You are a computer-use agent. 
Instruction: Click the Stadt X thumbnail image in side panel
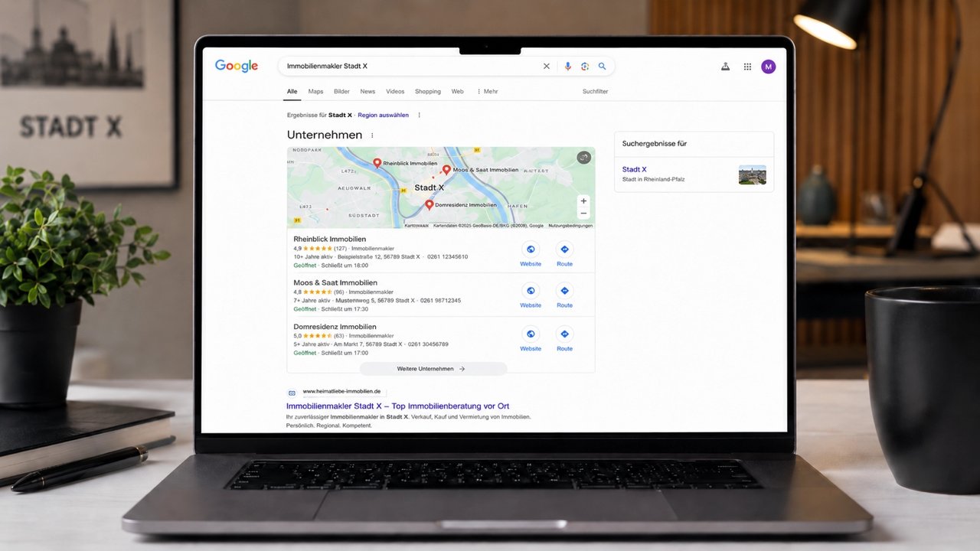752,174
